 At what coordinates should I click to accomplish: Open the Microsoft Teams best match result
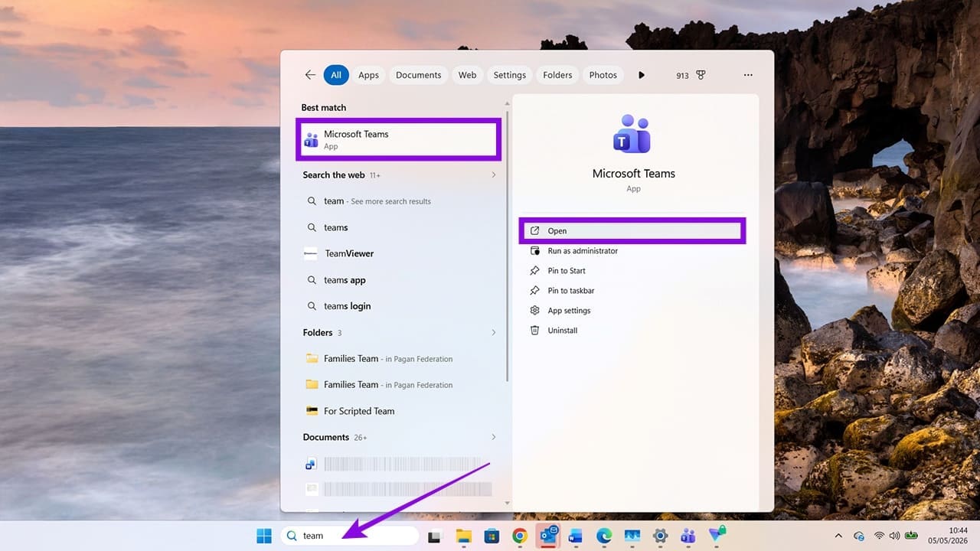pyautogui.click(x=398, y=139)
